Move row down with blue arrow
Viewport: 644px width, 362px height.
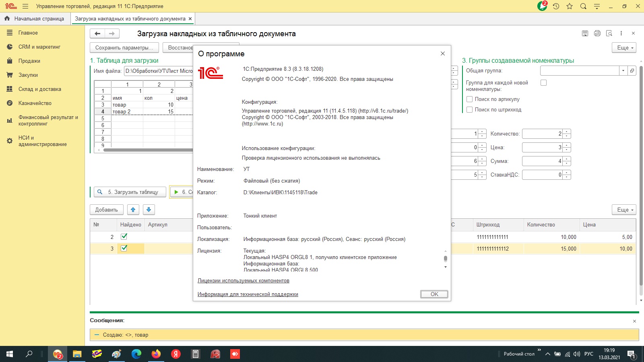(149, 210)
